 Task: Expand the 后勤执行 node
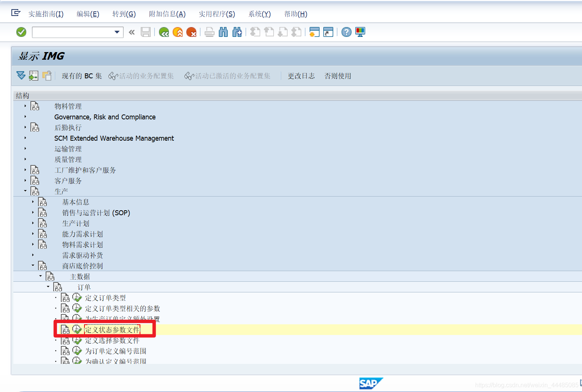[x=25, y=127]
